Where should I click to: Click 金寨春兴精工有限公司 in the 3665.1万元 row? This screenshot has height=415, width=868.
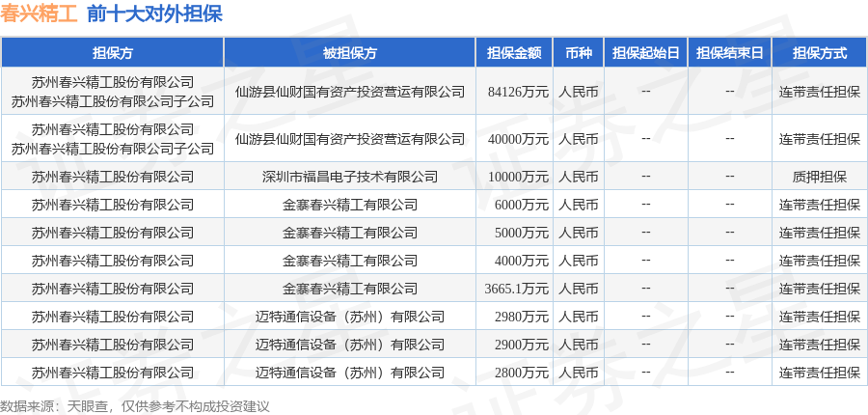tap(350, 289)
